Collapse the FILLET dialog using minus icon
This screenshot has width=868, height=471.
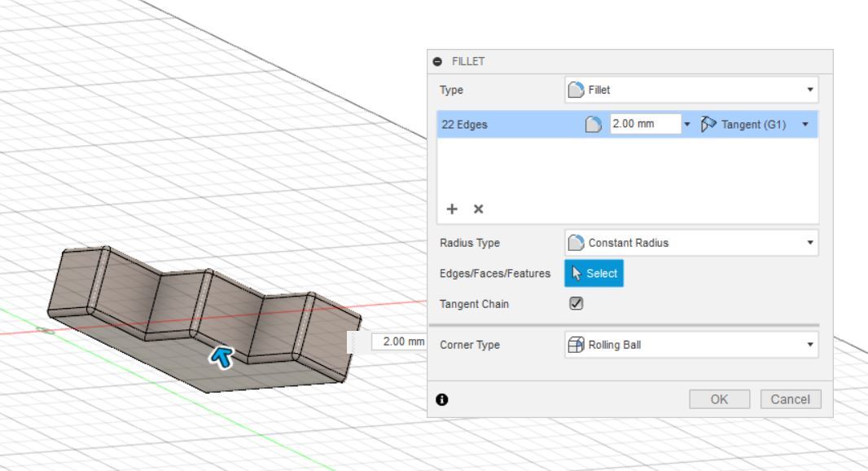pyautogui.click(x=437, y=61)
